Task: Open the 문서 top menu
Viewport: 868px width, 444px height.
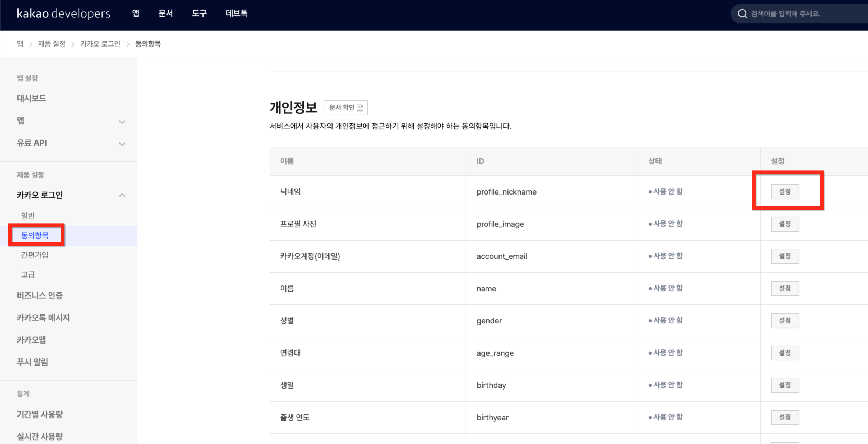Action: 165,13
